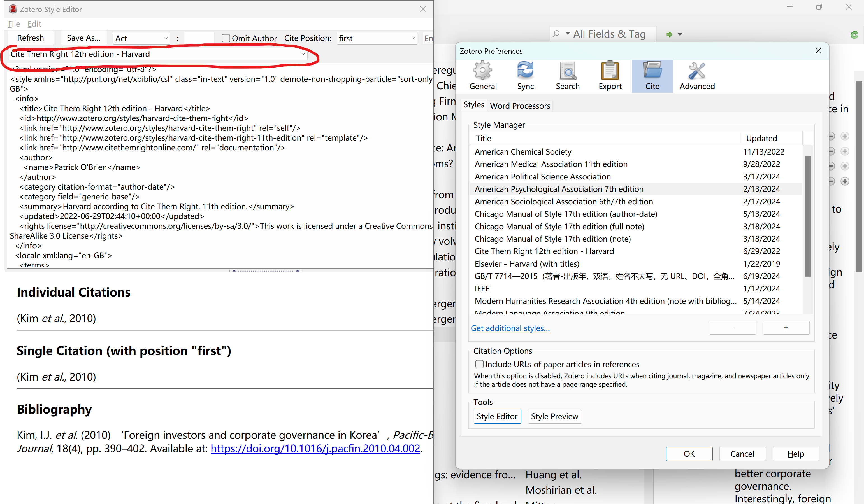Click the Get additional styles link
864x504 pixels.
(x=510, y=328)
